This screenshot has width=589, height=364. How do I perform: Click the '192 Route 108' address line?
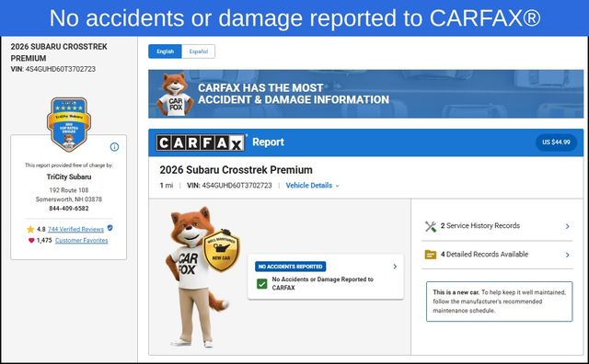pos(69,190)
